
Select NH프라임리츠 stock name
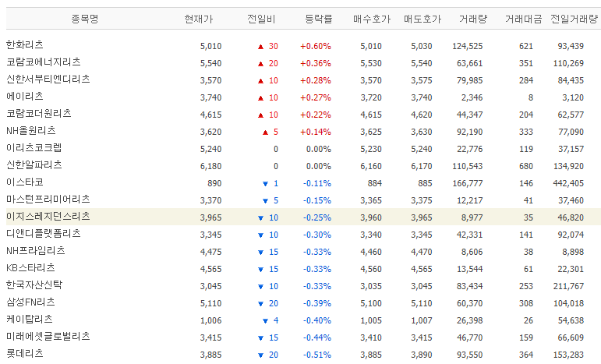click(x=36, y=250)
